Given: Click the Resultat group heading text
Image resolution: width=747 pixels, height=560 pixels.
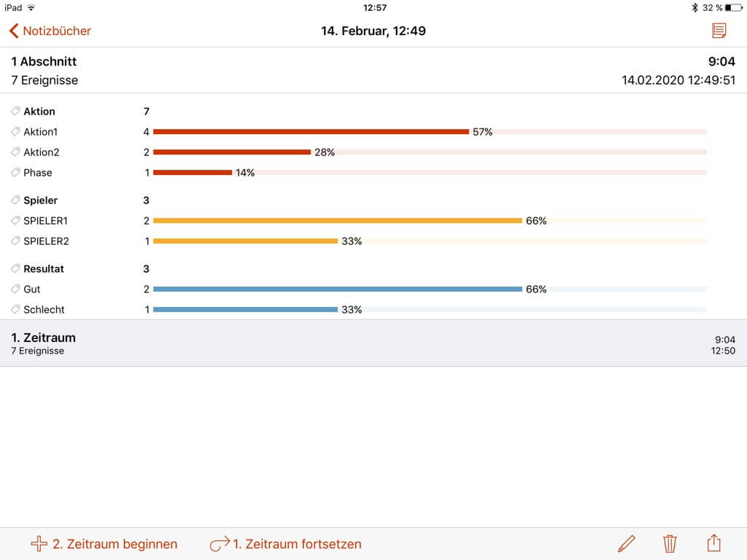Looking at the screenshot, I should [x=44, y=269].
